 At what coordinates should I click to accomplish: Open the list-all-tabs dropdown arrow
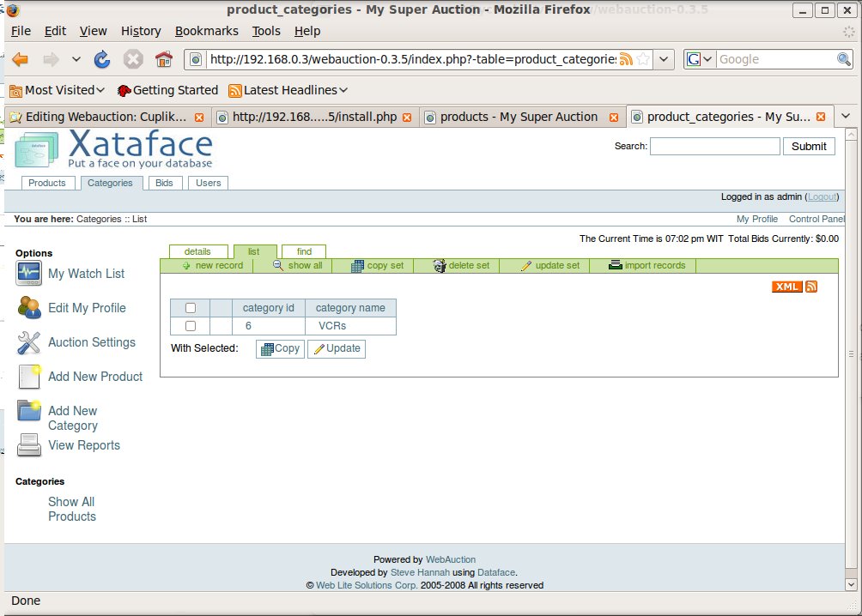click(846, 117)
